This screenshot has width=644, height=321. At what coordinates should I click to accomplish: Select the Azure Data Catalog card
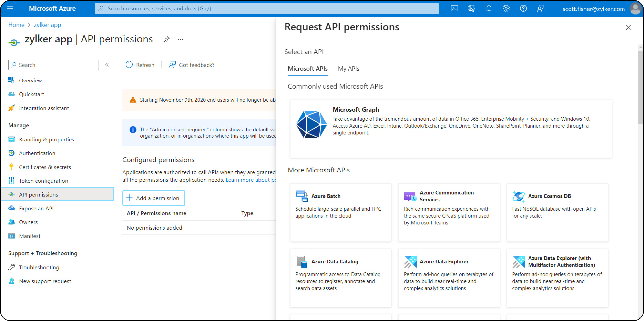pos(340,278)
